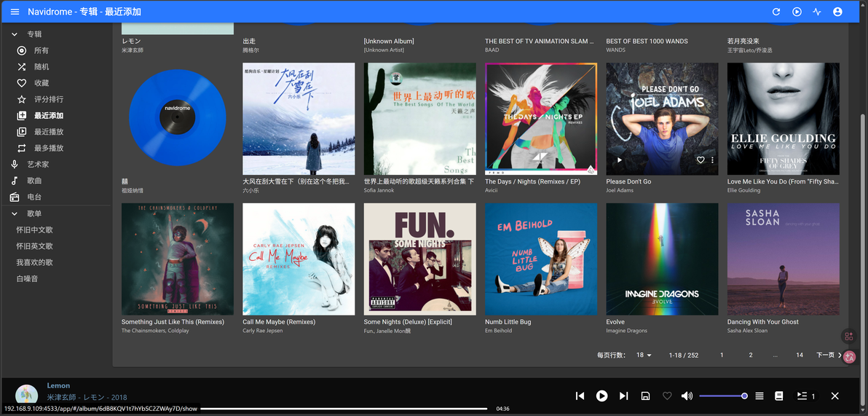Show the lyrics icon in the player
The height and width of the screenshot is (416, 868).
[x=779, y=396]
